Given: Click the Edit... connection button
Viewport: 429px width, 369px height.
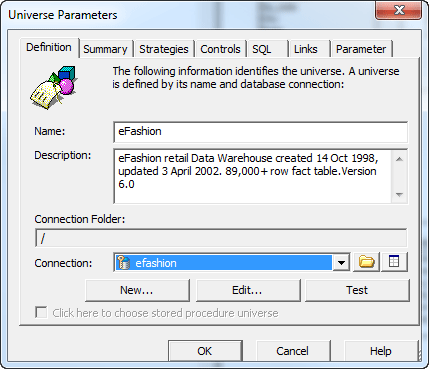Looking at the screenshot, I should click(x=247, y=290).
